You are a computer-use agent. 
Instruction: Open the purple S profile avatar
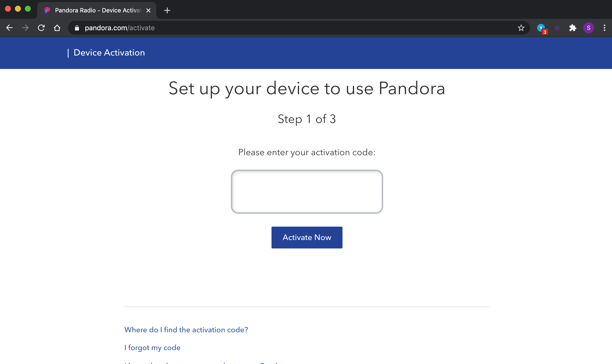tap(588, 28)
